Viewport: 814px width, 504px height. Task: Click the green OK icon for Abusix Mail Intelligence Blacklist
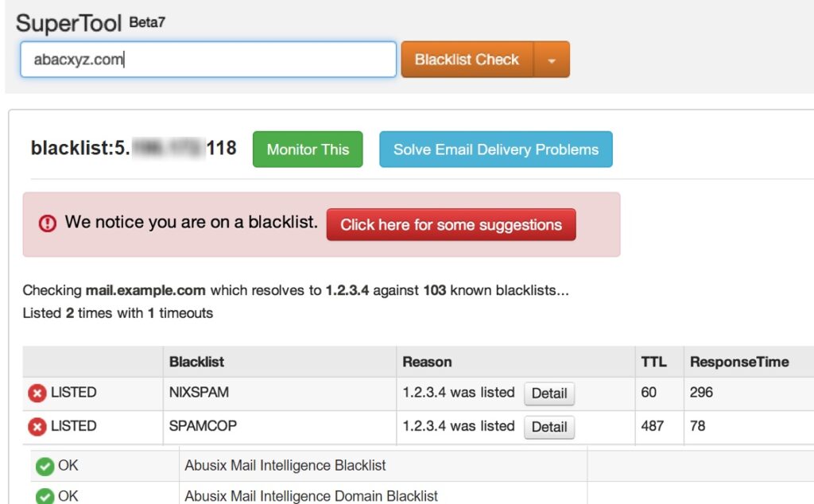(45, 466)
